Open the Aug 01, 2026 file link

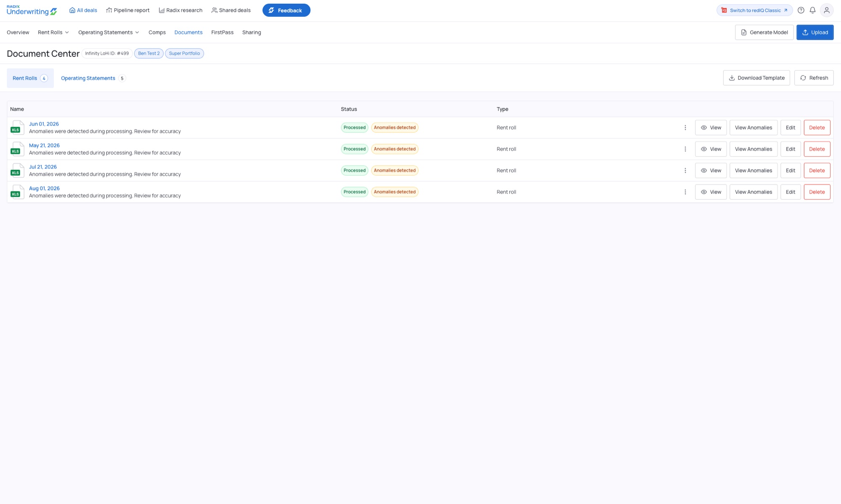pyautogui.click(x=44, y=188)
